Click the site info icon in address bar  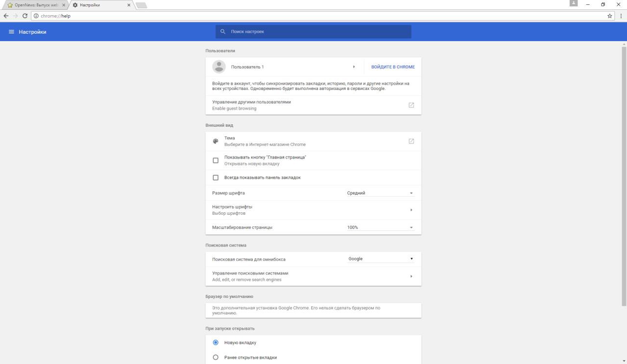coord(36,16)
